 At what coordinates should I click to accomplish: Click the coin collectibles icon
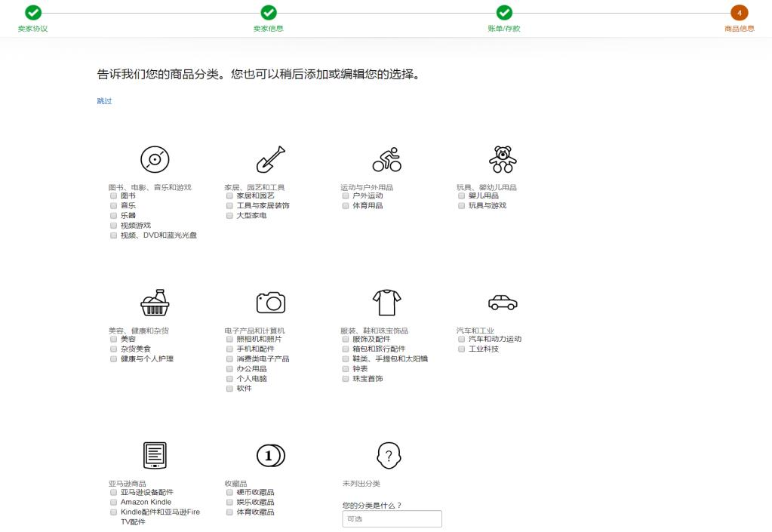pyautogui.click(x=271, y=455)
